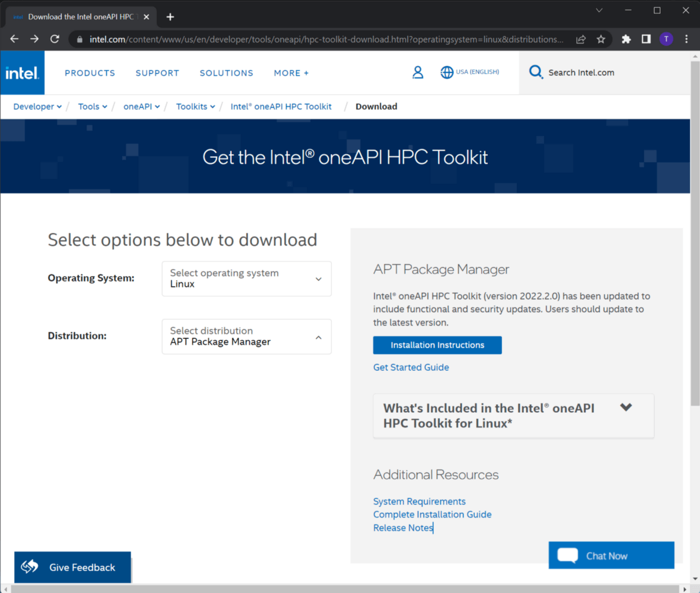Close the Download the Intel oneAPI HPC tab
The height and width of the screenshot is (593, 700).
(x=147, y=17)
